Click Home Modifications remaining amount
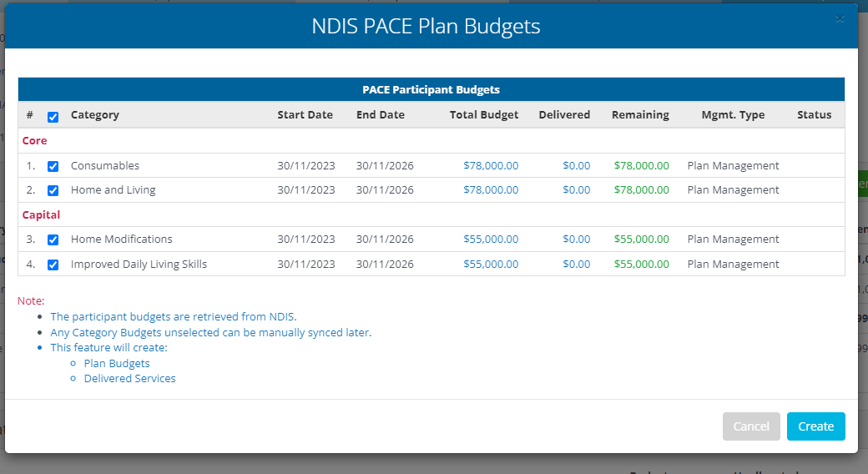The image size is (868, 474). [641, 240]
